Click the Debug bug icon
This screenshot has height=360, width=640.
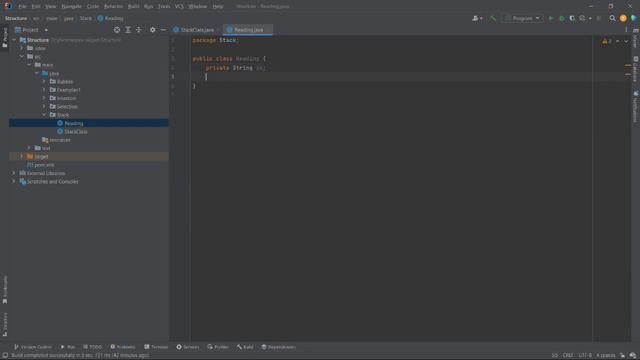(x=562, y=18)
